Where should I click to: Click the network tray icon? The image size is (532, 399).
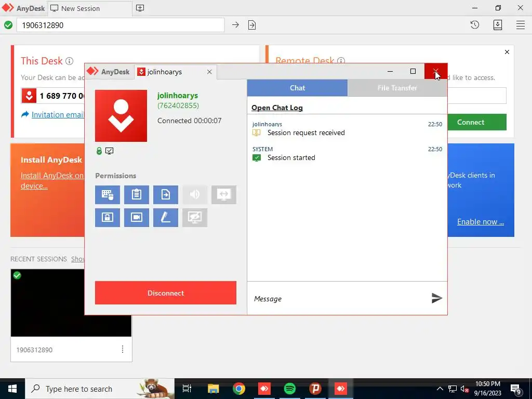[x=453, y=389]
